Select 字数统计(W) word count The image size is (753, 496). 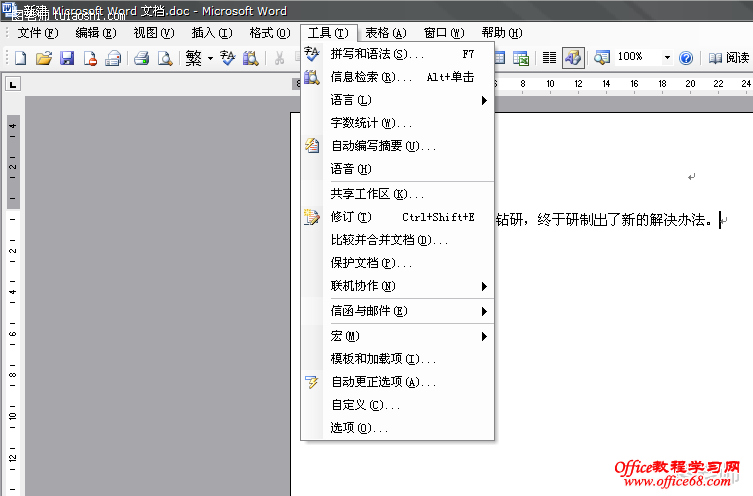click(398, 123)
